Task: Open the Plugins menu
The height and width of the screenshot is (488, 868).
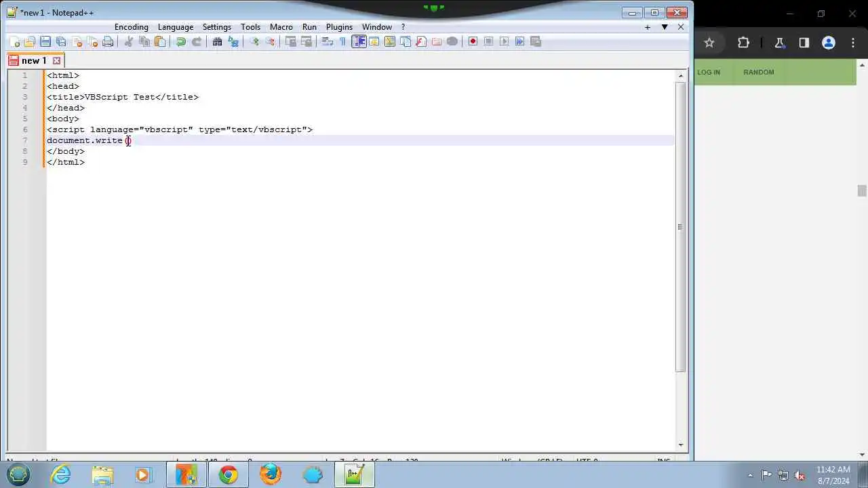Action: click(x=339, y=27)
